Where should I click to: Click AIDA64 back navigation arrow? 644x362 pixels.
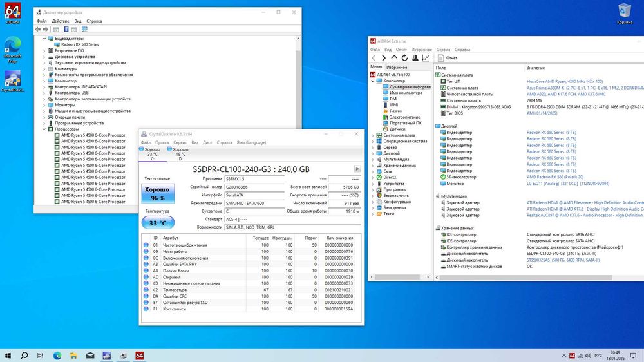click(x=374, y=58)
